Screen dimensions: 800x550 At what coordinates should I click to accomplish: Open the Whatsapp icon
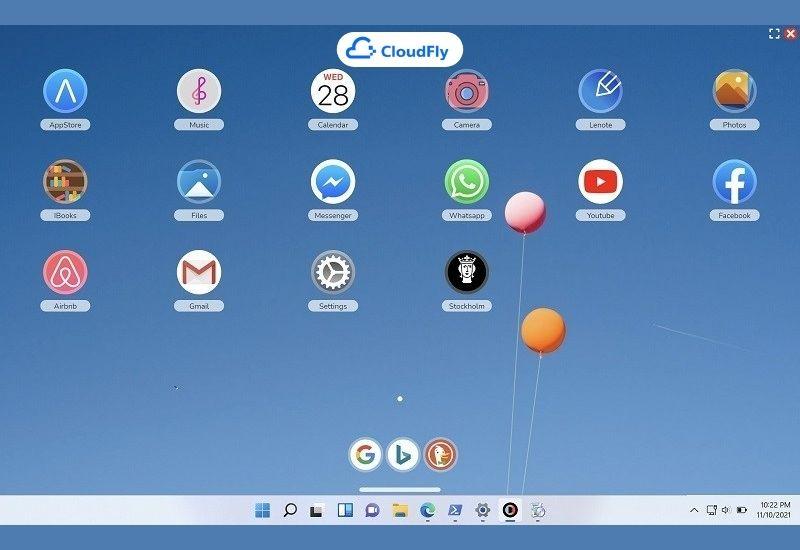coord(466,182)
